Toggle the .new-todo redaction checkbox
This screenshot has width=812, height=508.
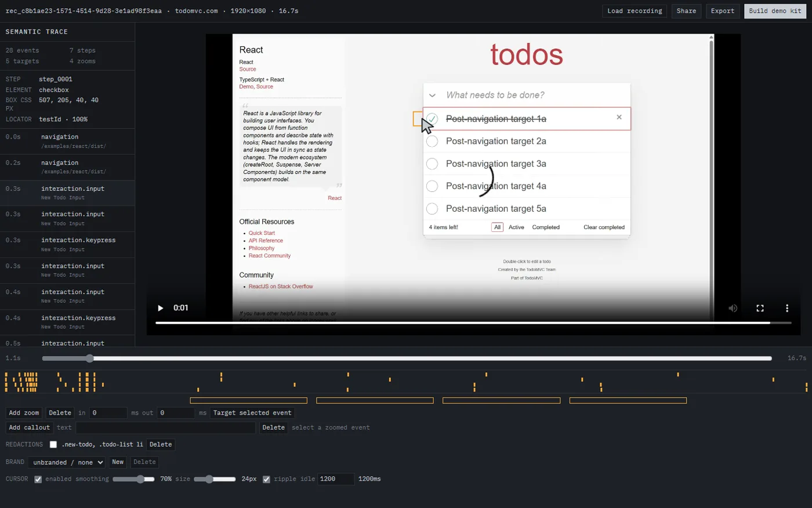(53, 445)
